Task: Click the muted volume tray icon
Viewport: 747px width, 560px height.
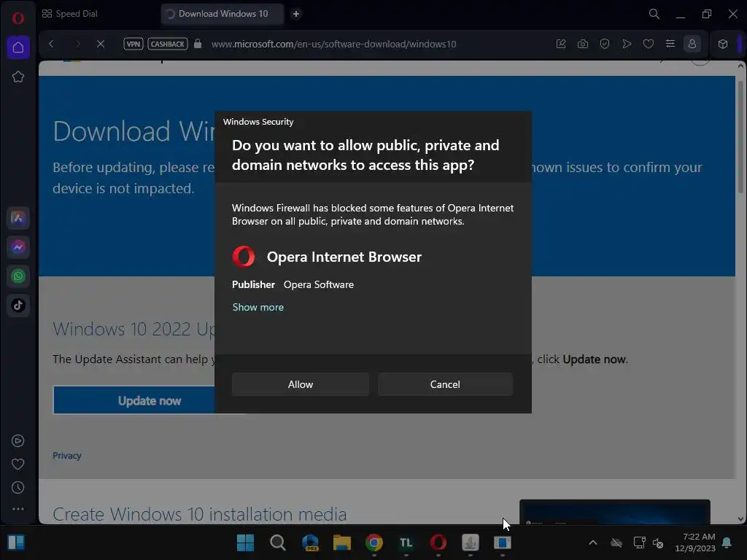Action: coord(658,542)
